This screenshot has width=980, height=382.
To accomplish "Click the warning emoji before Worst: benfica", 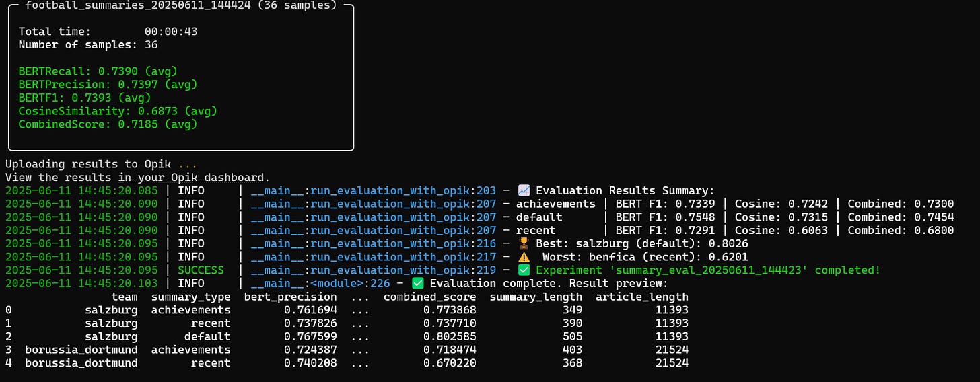I will click(523, 257).
